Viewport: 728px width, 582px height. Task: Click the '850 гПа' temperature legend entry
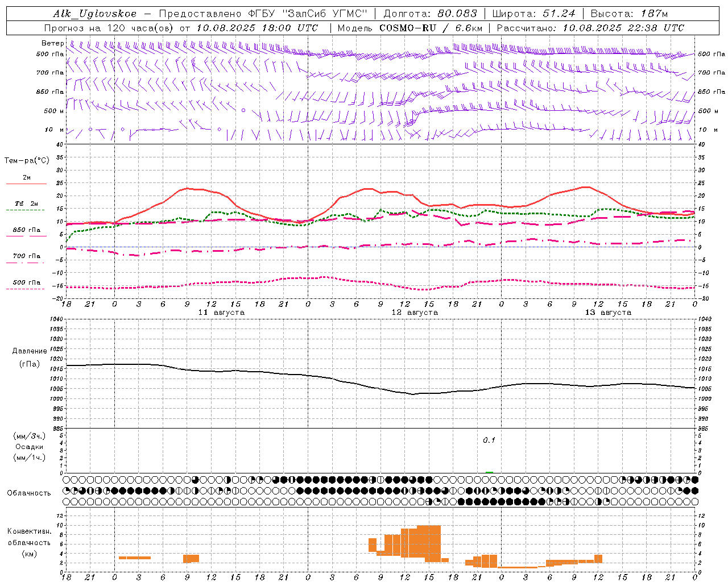click(x=26, y=230)
